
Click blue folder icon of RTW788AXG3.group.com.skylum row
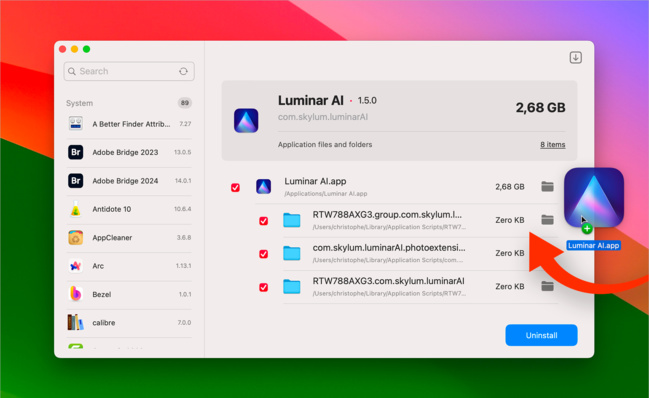[291, 220]
